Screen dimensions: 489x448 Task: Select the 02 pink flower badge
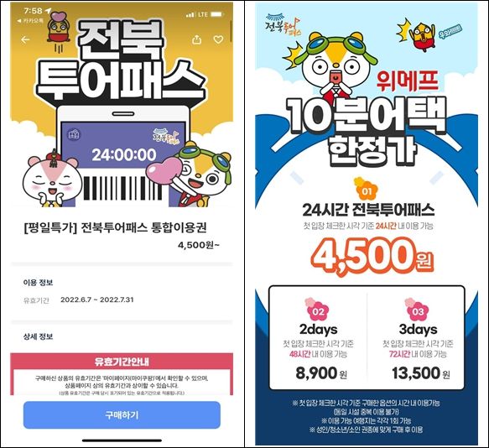click(317, 310)
